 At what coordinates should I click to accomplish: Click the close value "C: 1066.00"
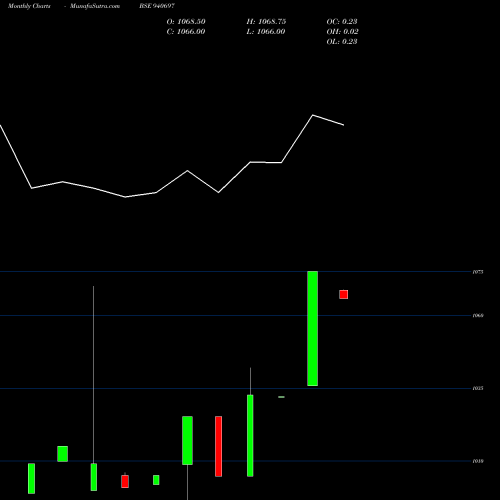coord(186,32)
